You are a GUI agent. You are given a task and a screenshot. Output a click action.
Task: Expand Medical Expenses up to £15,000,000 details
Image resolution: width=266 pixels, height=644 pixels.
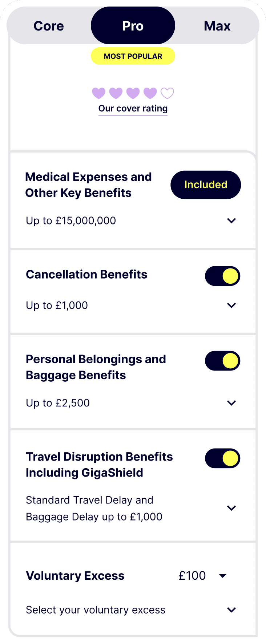pyautogui.click(x=231, y=220)
